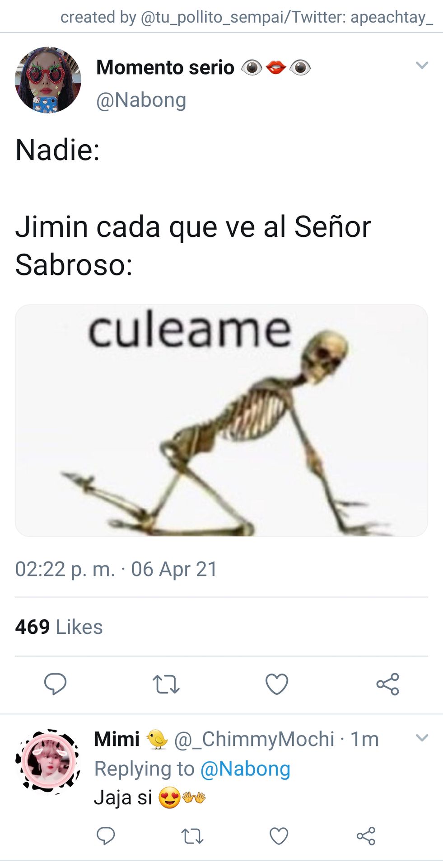Image resolution: width=443 pixels, height=868 pixels.
Task: View the 469 Likes list
Action: (59, 627)
